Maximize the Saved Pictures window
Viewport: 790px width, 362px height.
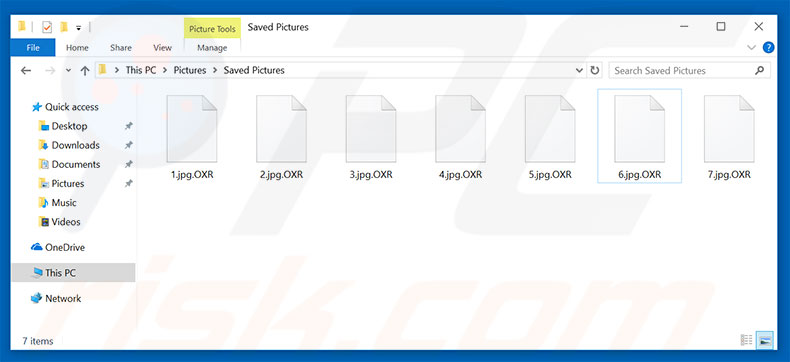pos(721,27)
